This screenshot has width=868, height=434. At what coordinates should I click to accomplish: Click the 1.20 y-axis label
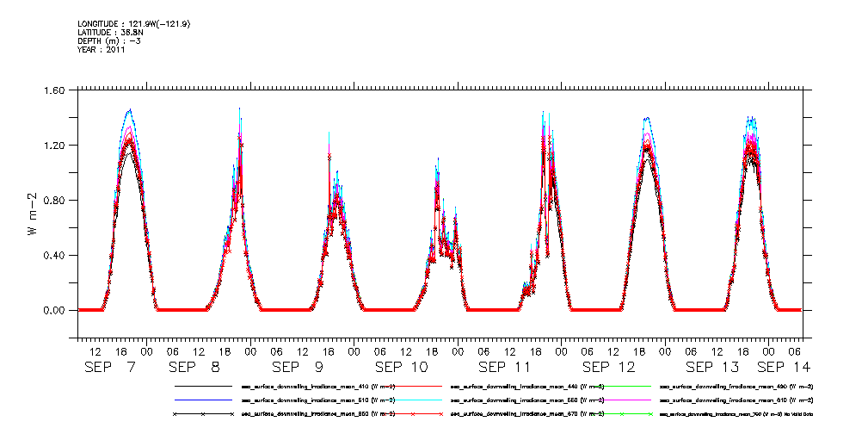click(x=53, y=146)
